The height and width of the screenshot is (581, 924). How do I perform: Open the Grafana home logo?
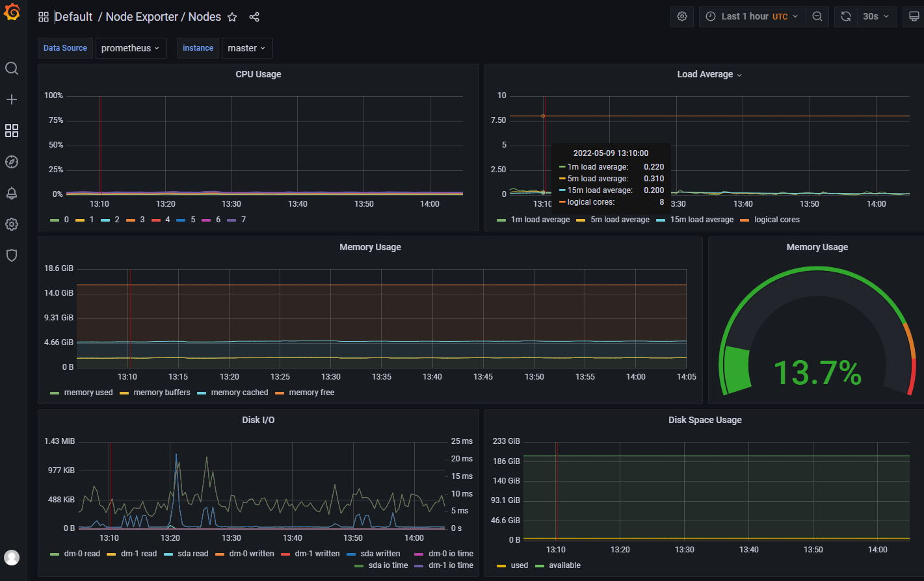click(12, 12)
